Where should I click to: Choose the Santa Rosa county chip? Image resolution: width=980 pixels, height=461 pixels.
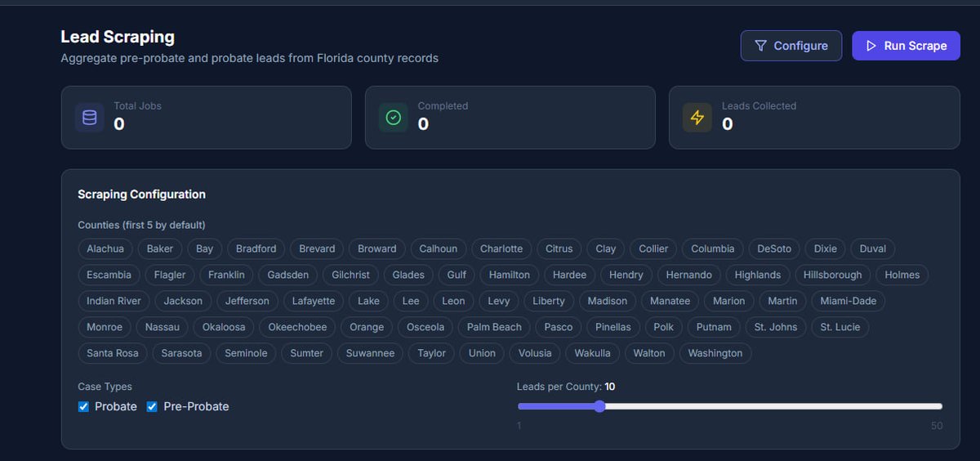coord(113,353)
